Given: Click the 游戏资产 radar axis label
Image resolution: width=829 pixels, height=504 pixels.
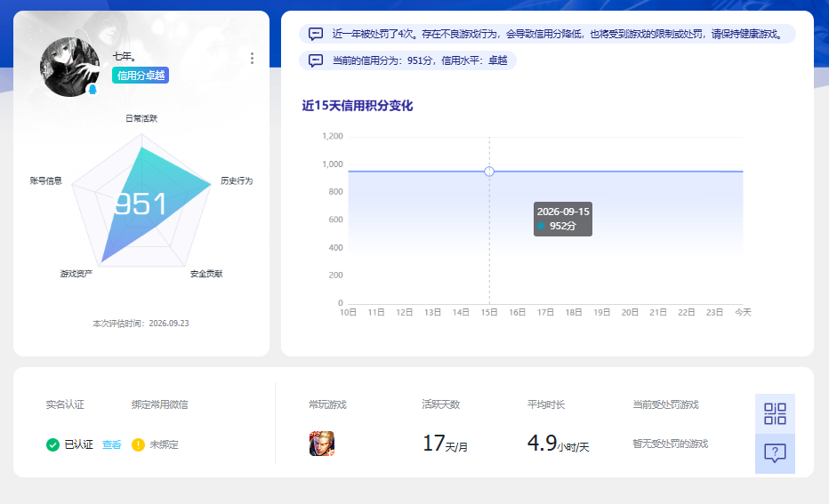Looking at the screenshot, I should click(76, 274).
